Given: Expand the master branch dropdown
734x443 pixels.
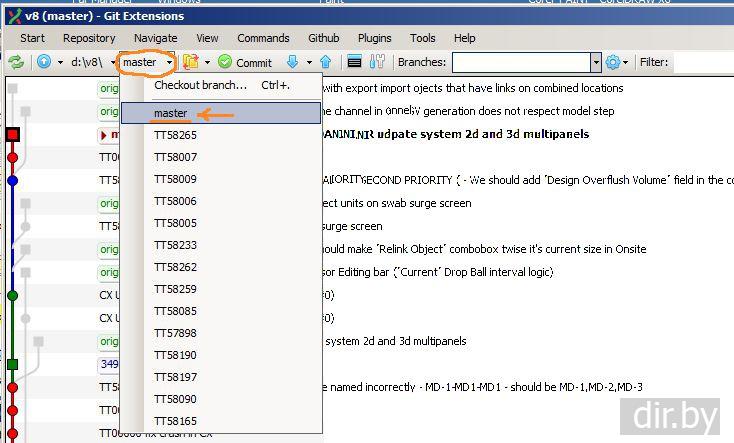Looking at the screenshot, I should (171, 62).
